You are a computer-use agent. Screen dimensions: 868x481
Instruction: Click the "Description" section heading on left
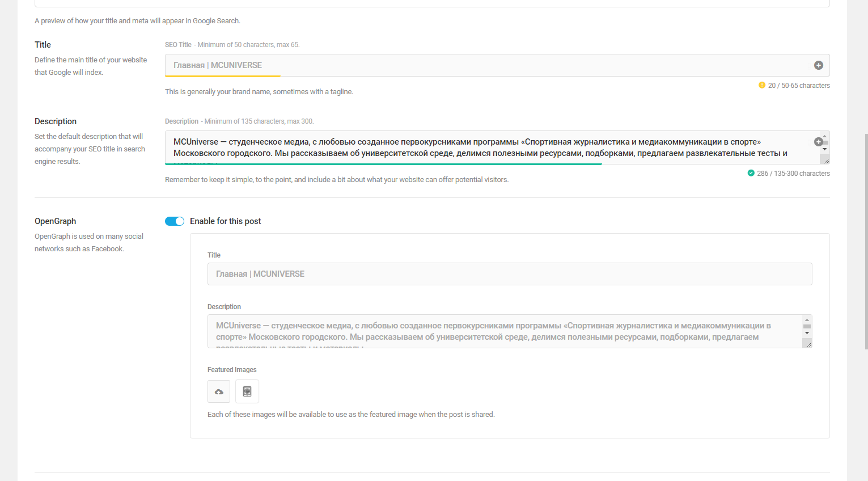pos(56,121)
